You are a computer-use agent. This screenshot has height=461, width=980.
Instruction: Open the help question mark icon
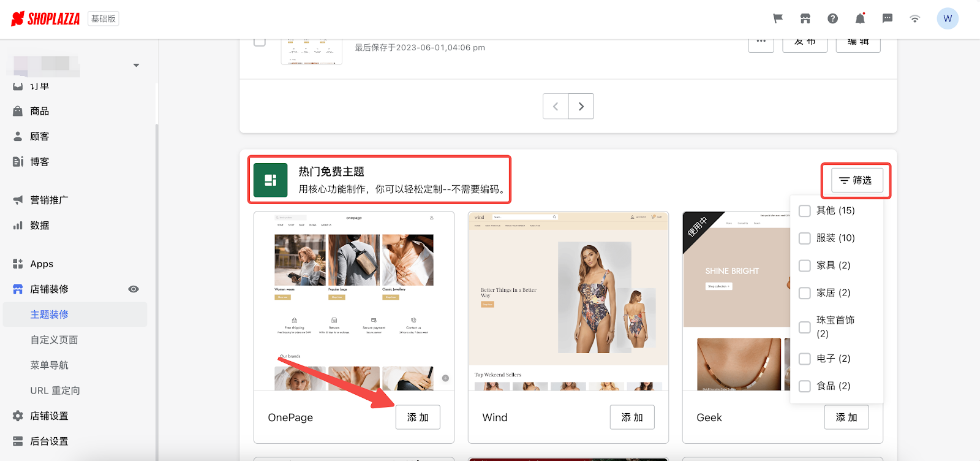(832, 18)
